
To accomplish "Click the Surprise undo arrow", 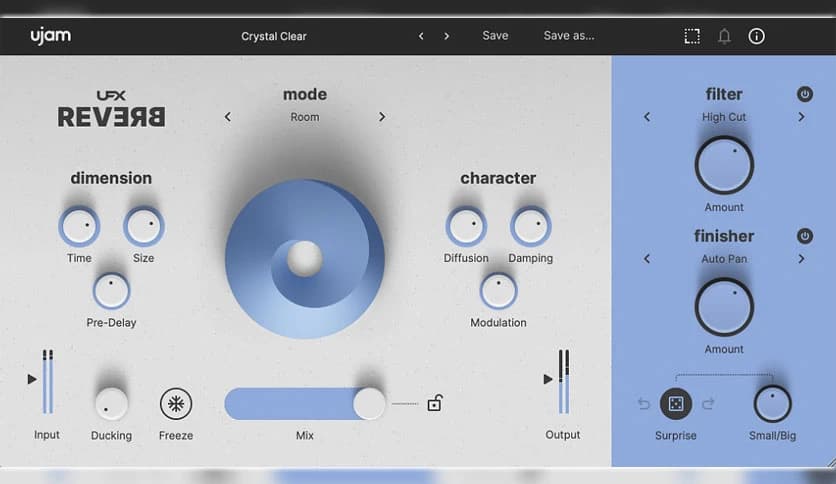I will point(644,404).
